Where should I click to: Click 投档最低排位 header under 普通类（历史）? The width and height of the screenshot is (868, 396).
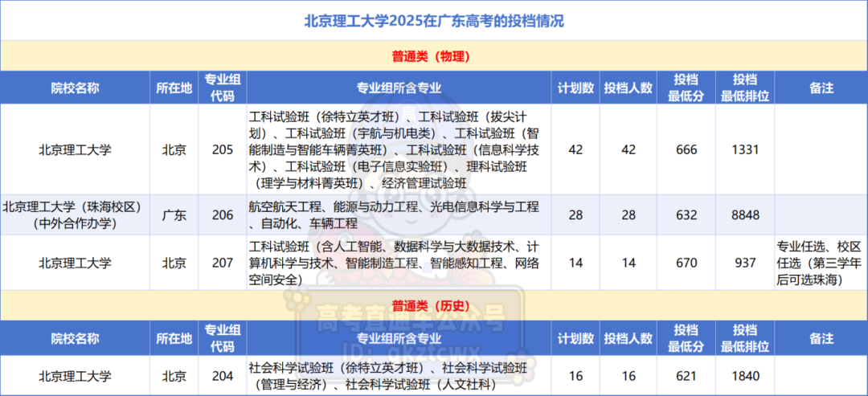(x=744, y=338)
